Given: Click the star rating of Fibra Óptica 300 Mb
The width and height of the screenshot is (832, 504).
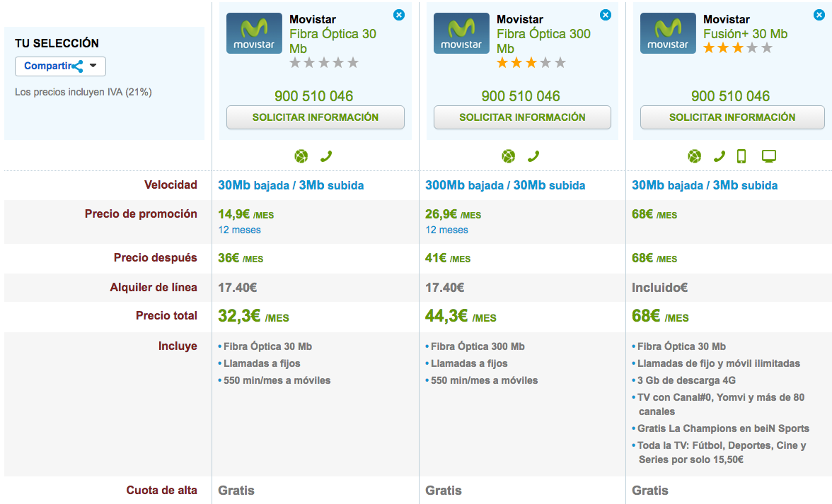Looking at the screenshot, I should click(x=531, y=63).
